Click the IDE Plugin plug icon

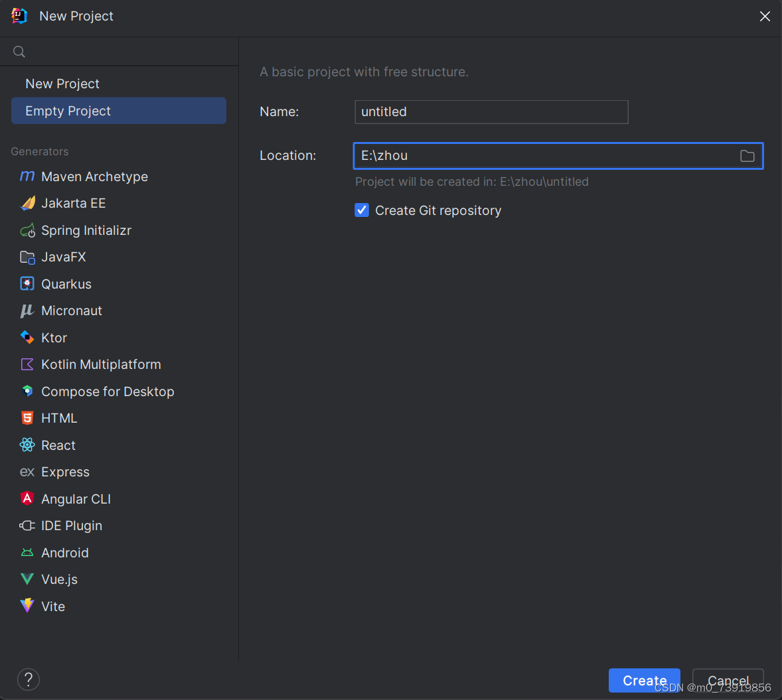click(27, 525)
